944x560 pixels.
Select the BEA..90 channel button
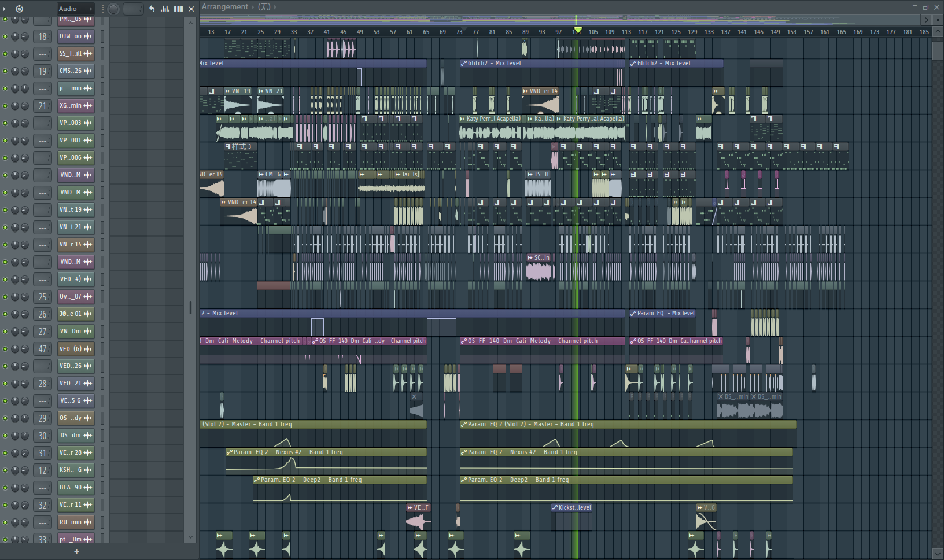(x=71, y=488)
